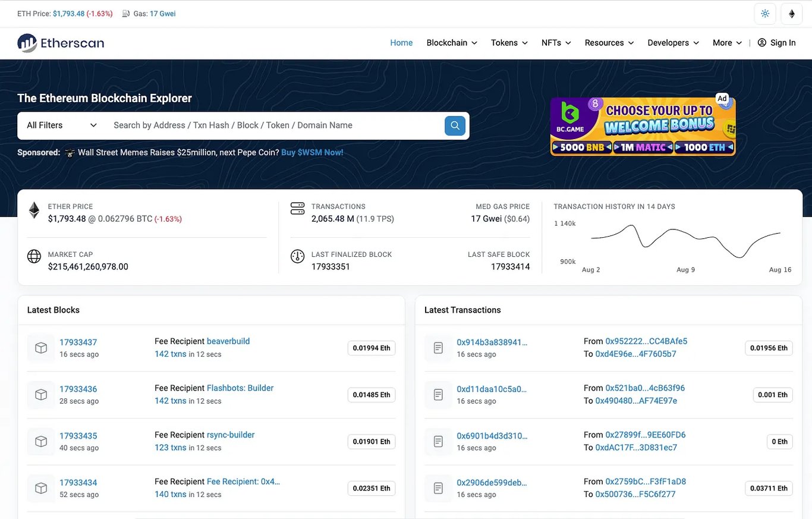Viewport: 812px width, 519px height.
Task: Open fee recipient rsync-builder
Action: (x=231, y=435)
